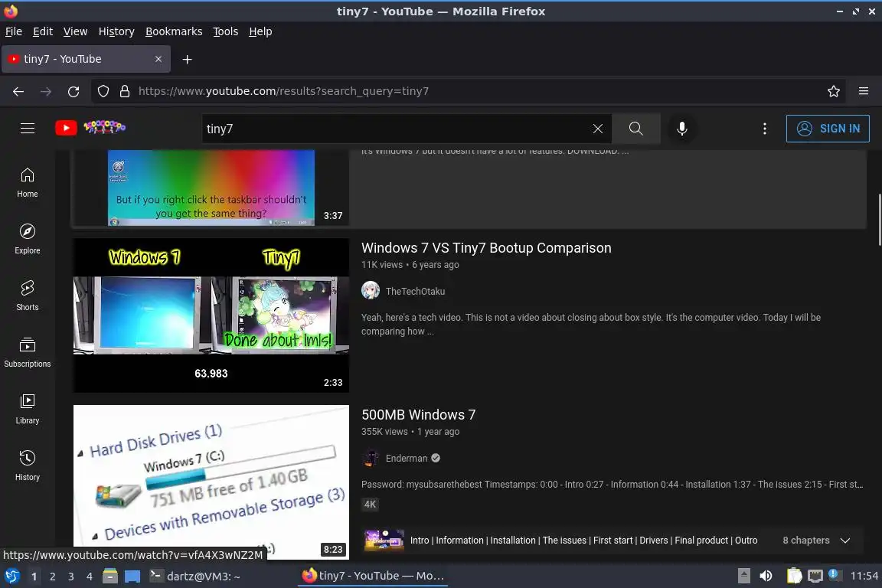Screen dimensions: 882x588
Task: Visit the Enderman channel name link
Action: pyautogui.click(x=406, y=458)
